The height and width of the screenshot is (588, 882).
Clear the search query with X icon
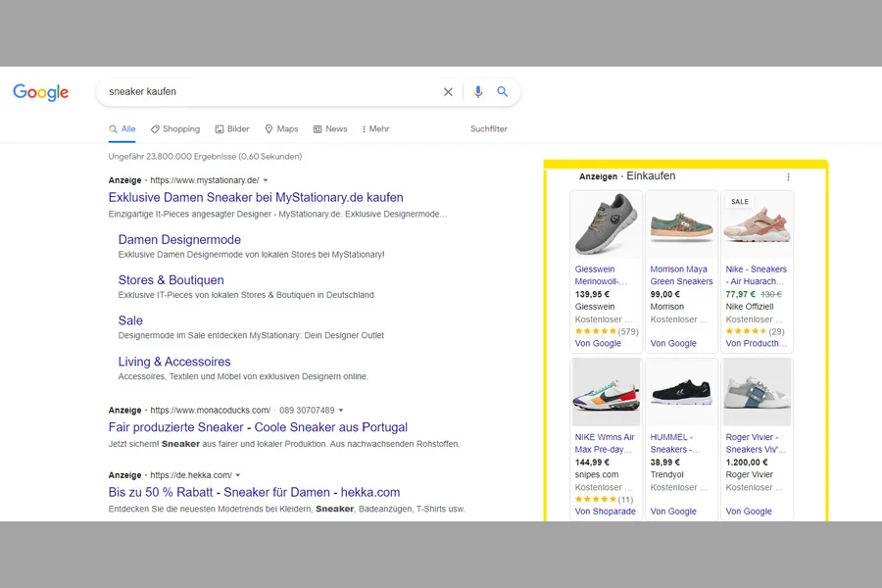[448, 92]
